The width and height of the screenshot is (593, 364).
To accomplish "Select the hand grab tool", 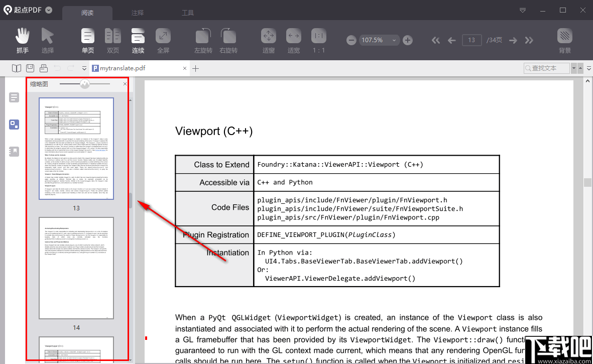I will tap(22, 40).
